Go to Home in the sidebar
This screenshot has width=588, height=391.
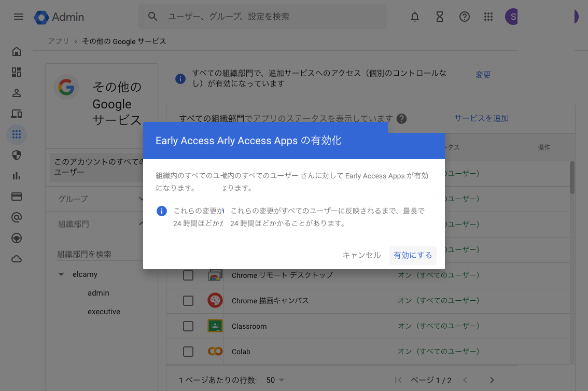17,51
